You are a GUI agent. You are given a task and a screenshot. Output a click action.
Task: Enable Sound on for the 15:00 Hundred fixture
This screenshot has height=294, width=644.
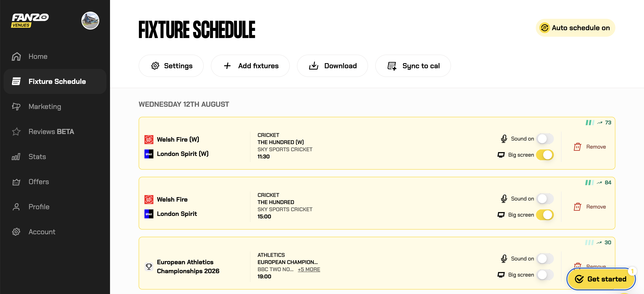click(545, 199)
